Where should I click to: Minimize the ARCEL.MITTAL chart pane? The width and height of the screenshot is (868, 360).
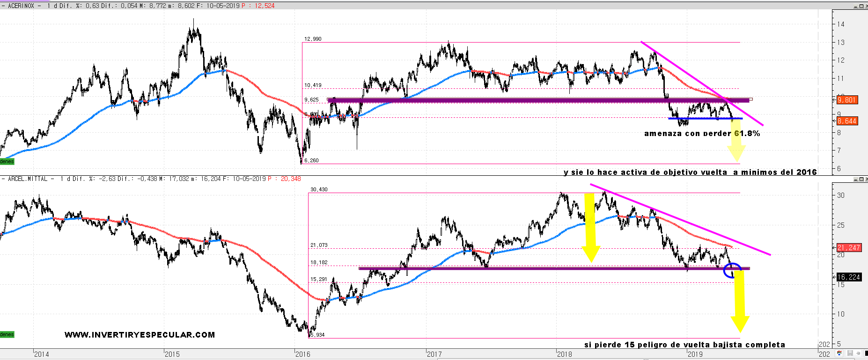coord(856,179)
